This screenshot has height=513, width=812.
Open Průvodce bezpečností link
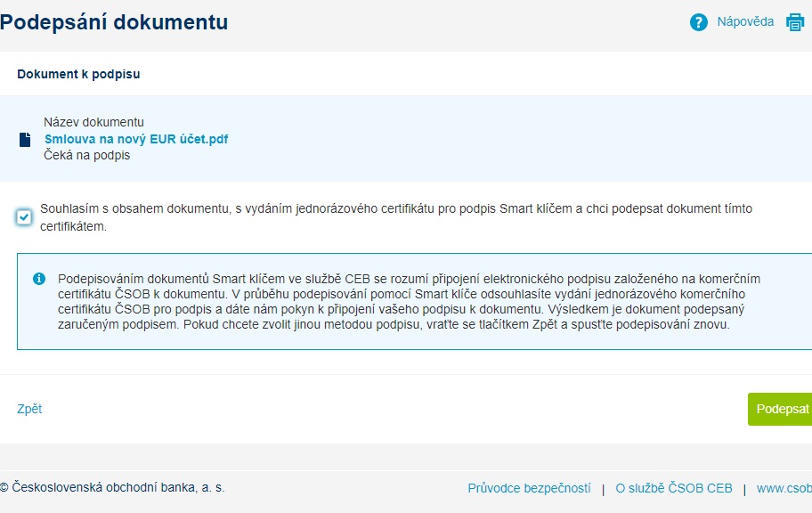tap(529, 488)
